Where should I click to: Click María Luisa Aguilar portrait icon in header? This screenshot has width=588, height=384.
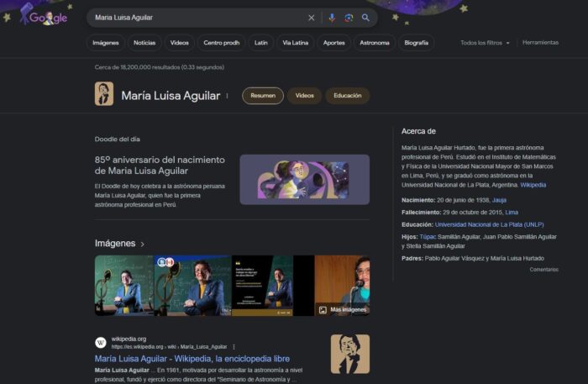click(x=104, y=94)
